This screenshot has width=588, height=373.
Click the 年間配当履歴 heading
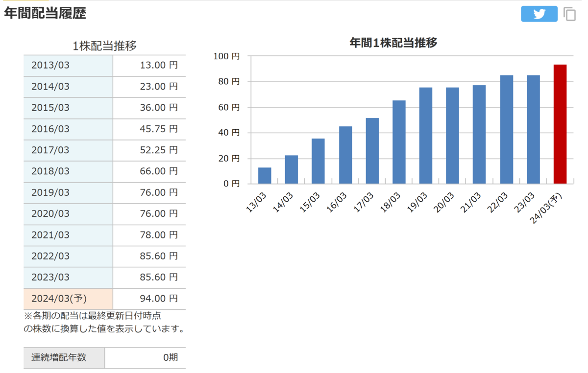coord(45,13)
